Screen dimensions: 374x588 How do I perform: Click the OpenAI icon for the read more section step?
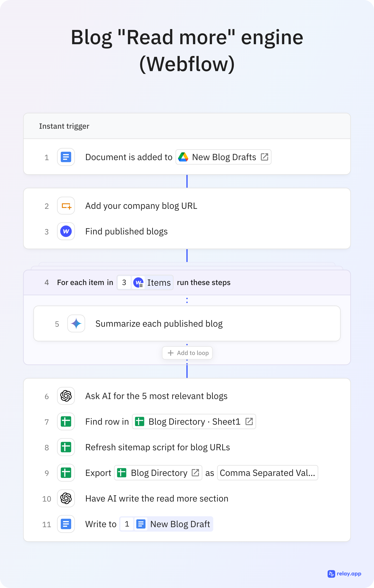click(66, 498)
